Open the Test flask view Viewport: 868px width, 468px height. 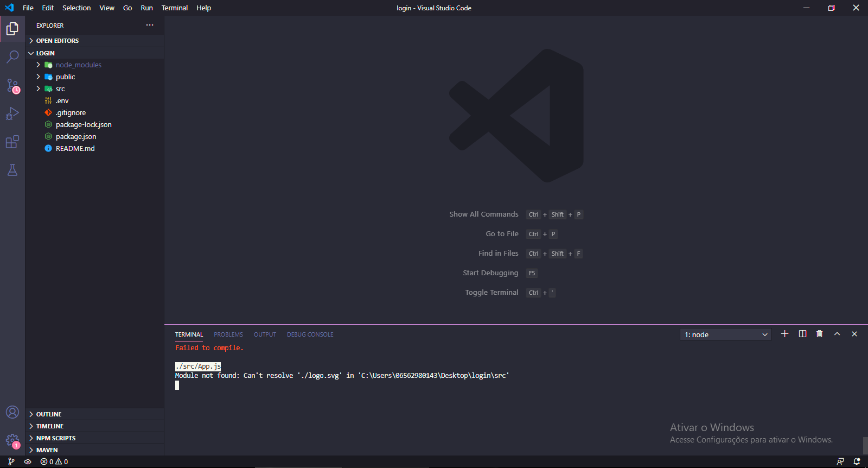tap(12, 170)
